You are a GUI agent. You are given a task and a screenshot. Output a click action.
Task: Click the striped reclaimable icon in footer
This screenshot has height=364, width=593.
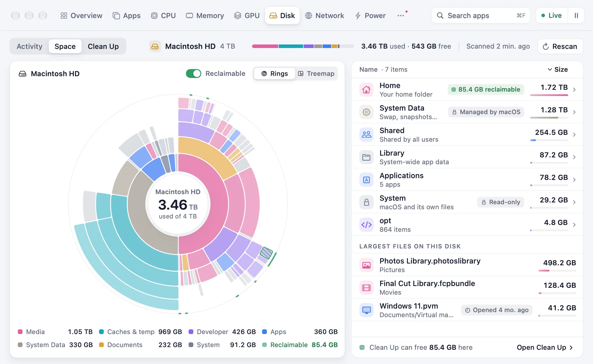[x=362, y=347]
